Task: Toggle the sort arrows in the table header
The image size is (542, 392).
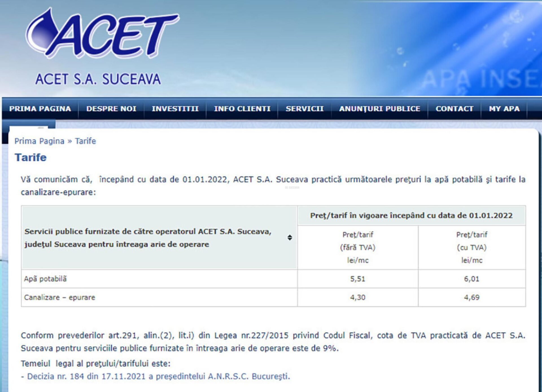Action: 290,238
